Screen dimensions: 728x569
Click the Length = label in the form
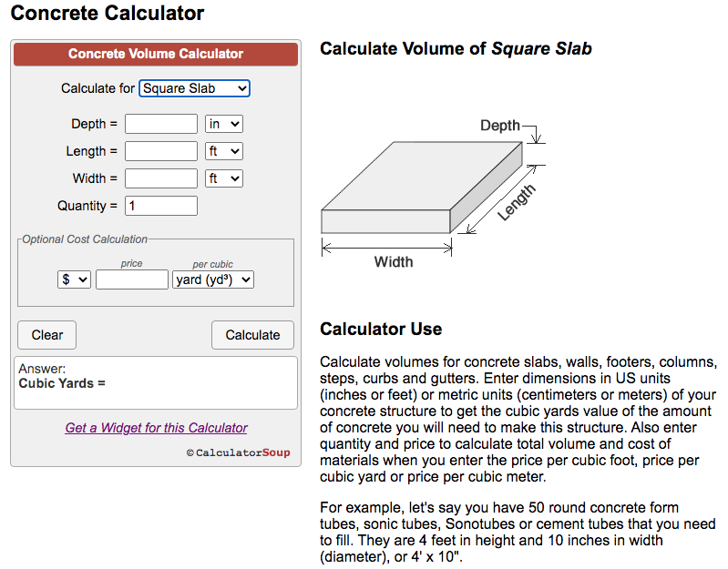91,151
